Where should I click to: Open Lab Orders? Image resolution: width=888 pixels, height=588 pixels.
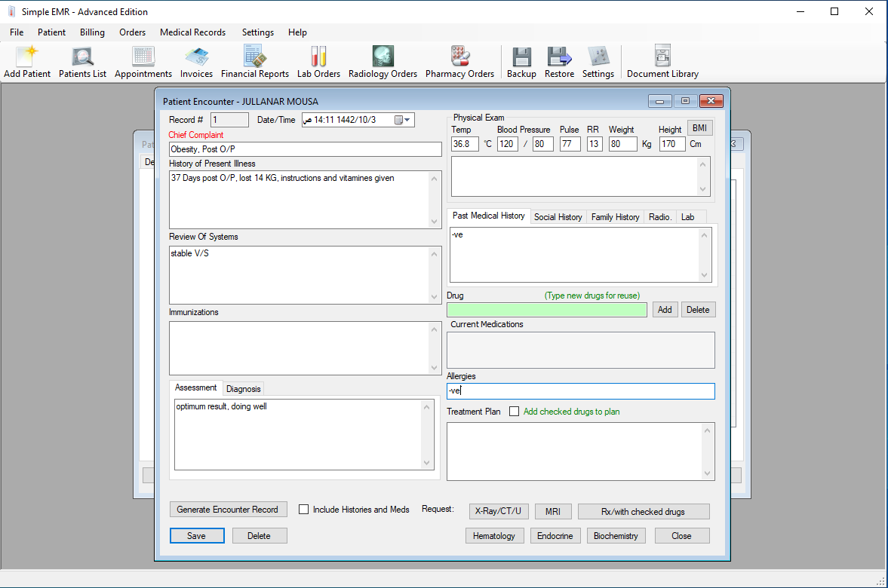point(318,60)
